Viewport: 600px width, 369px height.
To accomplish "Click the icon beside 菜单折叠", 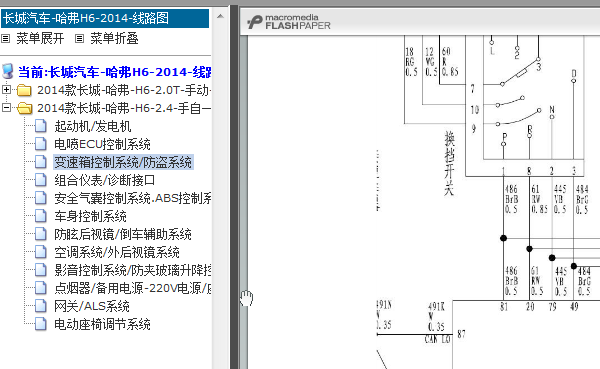I will pyautogui.click(x=79, y=38).
